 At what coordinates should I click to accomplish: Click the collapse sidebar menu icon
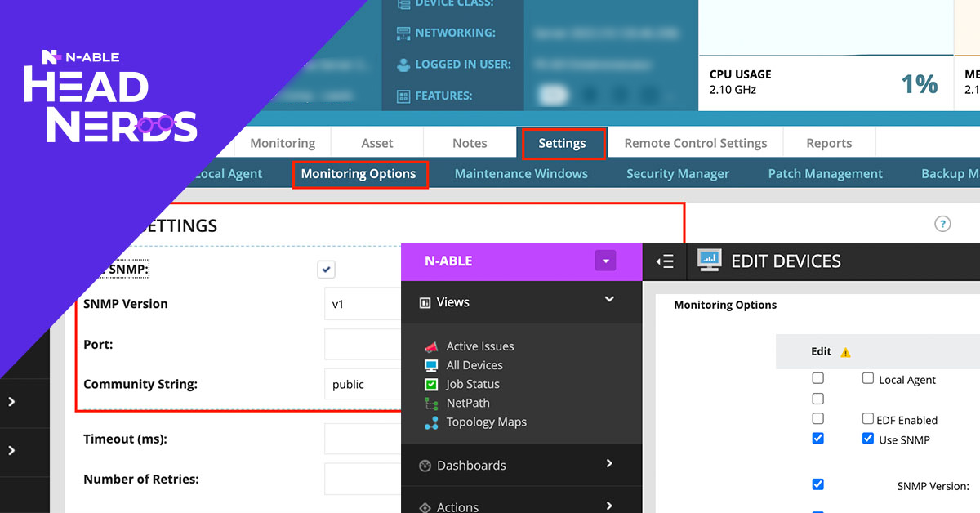pyautogui.click(x=666, y=261)
